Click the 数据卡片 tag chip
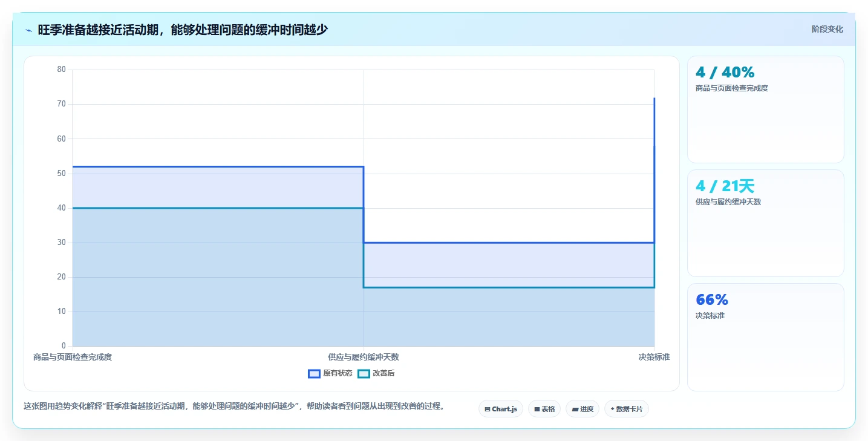Viewport: 868px width, 441px height. point(627,409)
